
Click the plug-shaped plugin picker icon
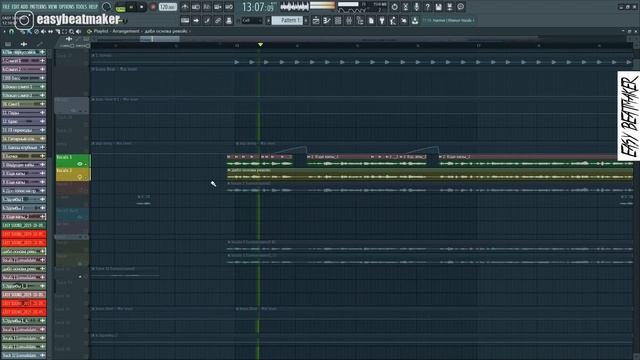click(382, 20)
